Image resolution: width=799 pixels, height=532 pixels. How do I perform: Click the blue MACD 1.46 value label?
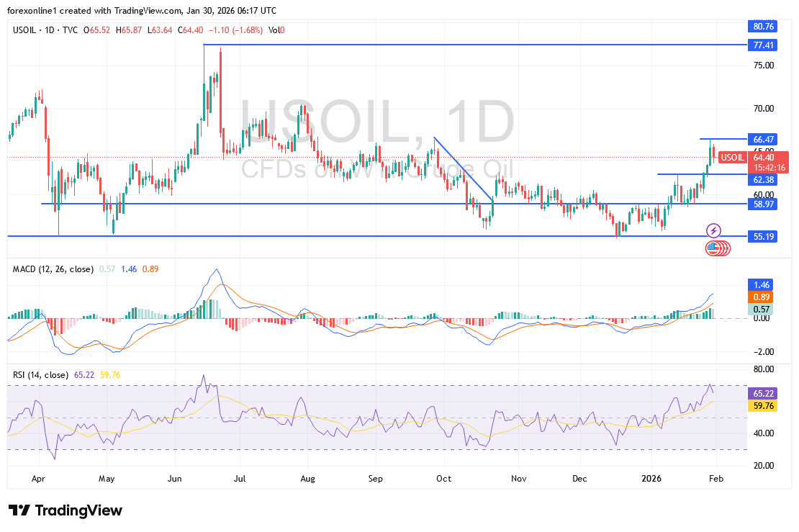tap(762, 285)
